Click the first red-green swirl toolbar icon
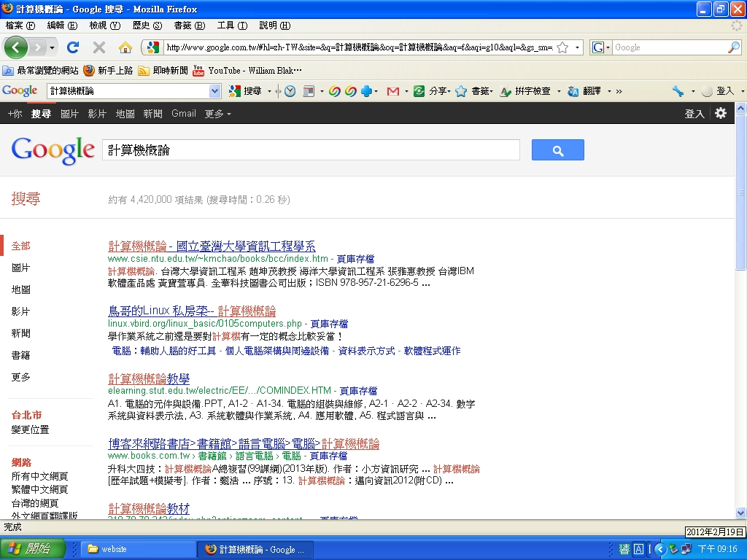Image resolution: width=747 pixels, height=560 pixels. click(334, 91)
